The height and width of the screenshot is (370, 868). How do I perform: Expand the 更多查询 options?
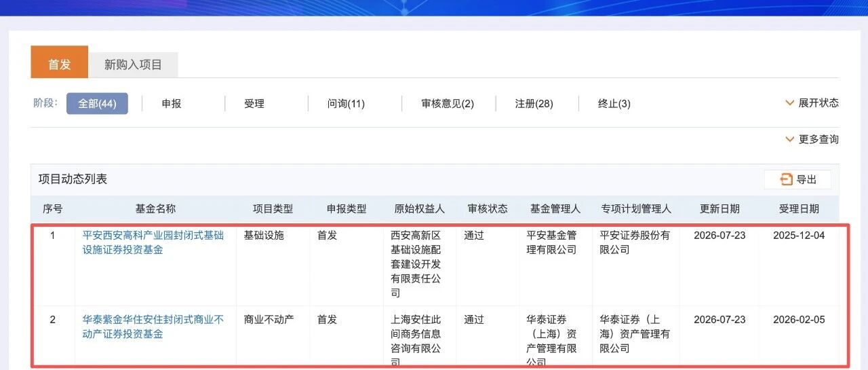click(812, 139)
